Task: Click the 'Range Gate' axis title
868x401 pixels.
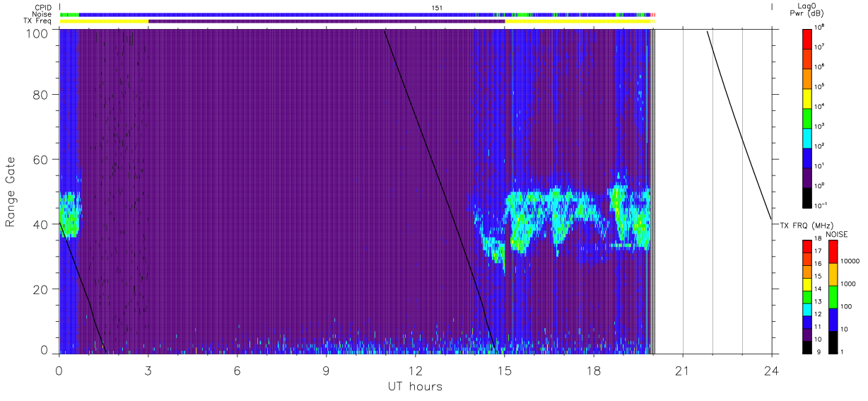Action: click(11, 192)
